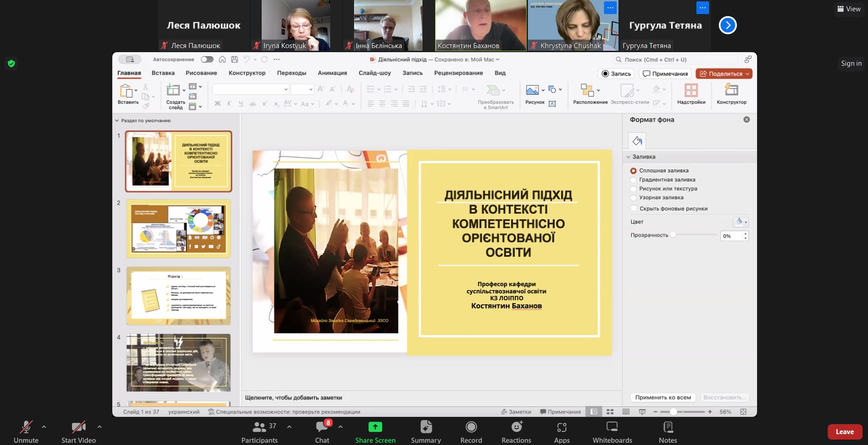Open the Цвет fill color dropdown
This screenshot has width=868, height=445.
point(740,222)
